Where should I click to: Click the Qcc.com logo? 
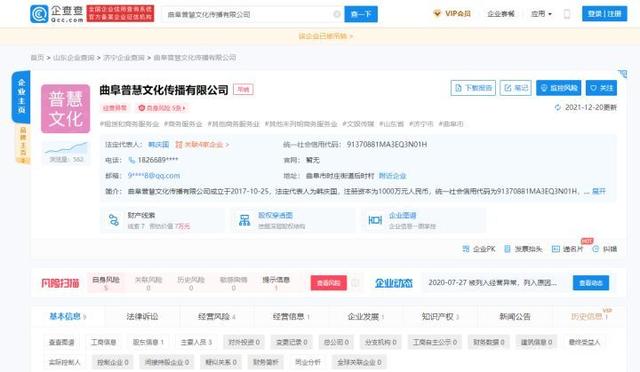pyautogui.click(x=56, y=14)
